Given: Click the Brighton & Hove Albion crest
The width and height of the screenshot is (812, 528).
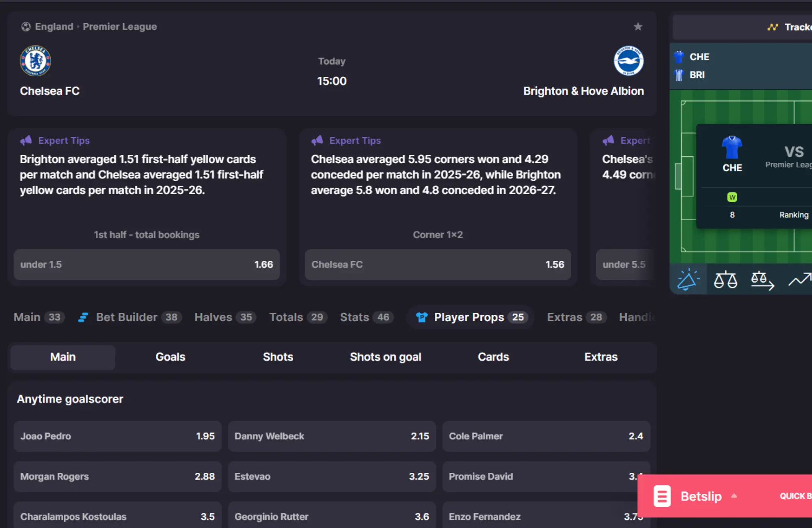Looking at the screenshot, I should (628, 61).
